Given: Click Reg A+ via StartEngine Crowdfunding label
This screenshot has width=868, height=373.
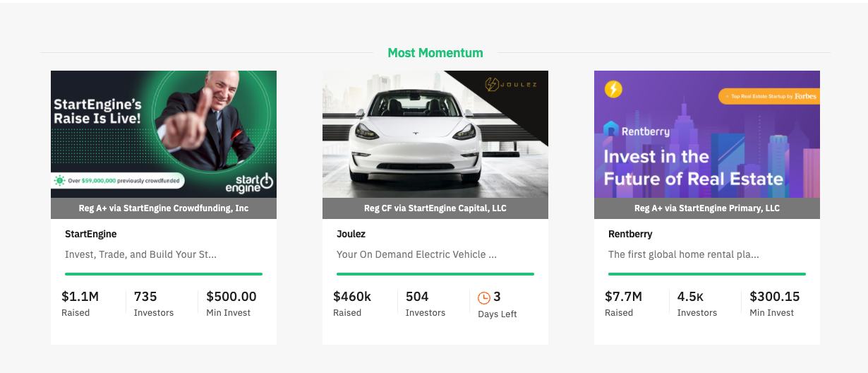Looking at the screenshot, I should coord(164,208).
